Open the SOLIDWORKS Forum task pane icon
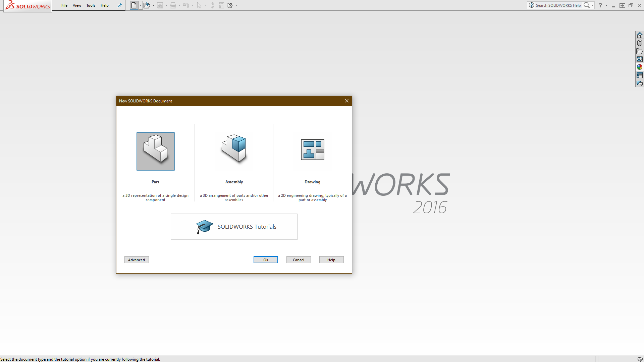The height and width of the screenshot is (362, 644). (640, 83)
